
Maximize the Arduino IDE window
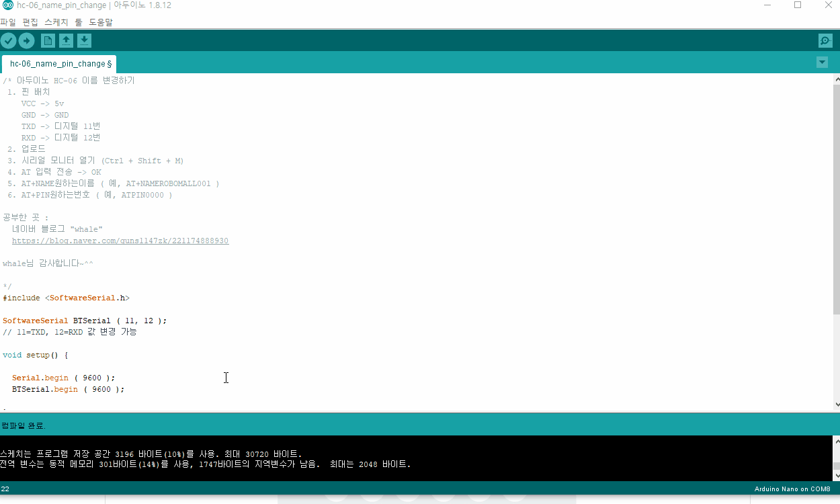coord(798,5)
